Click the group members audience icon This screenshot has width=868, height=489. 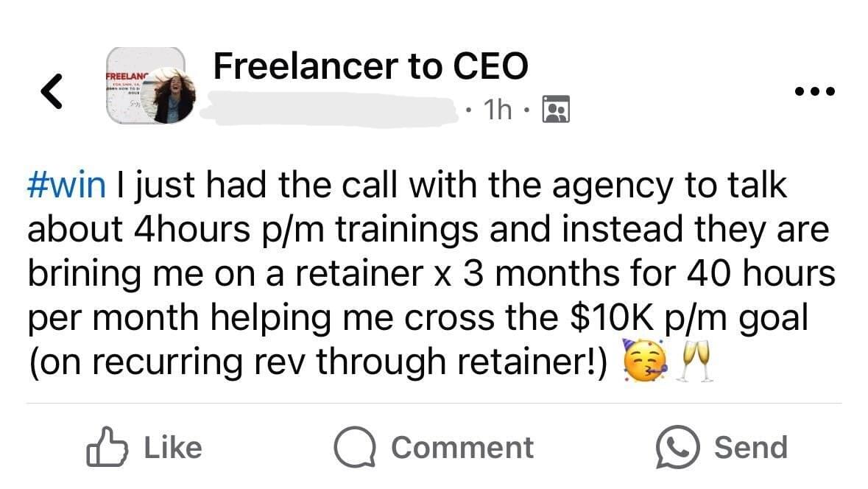click(x=556, y=110)
